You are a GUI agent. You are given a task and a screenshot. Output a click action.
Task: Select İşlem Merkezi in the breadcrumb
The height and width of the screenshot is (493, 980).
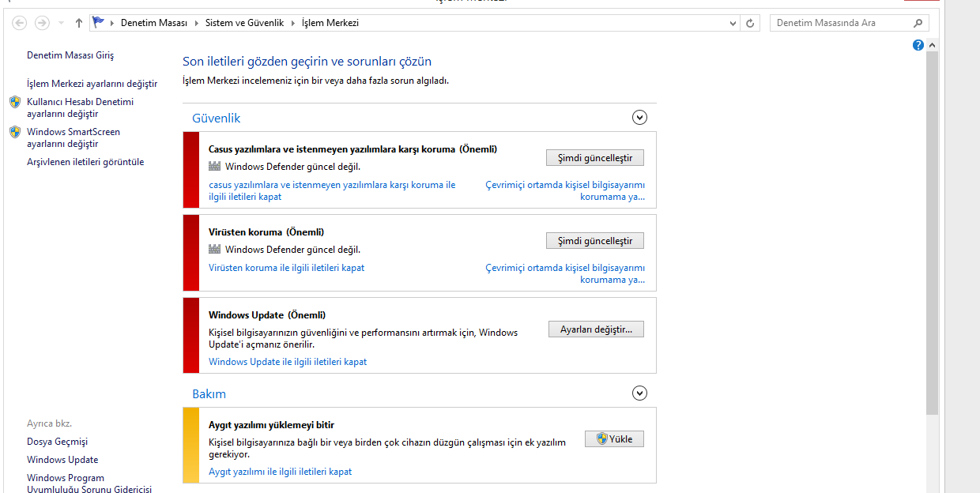[x=330, y=23]
